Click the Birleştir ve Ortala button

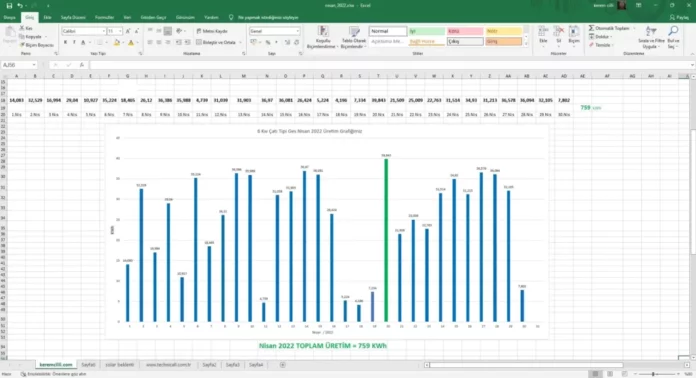coord(218,43)
